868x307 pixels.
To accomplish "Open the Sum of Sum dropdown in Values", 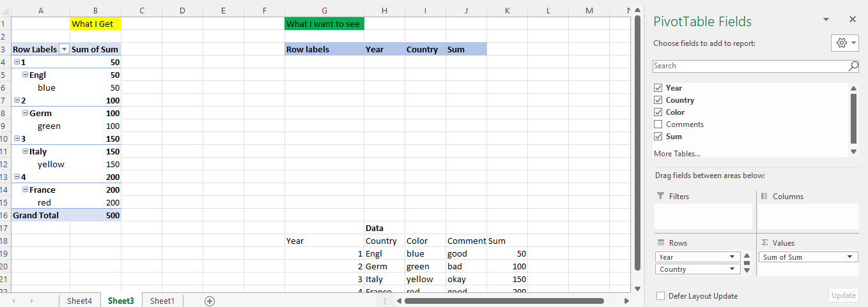I will [850, 257].
